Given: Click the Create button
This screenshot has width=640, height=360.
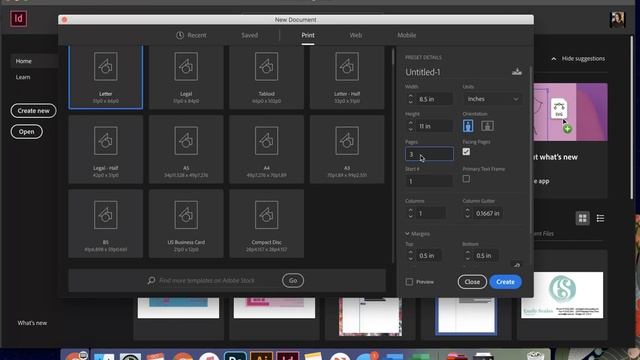Looking at the screenshot, I should (505, 282).
